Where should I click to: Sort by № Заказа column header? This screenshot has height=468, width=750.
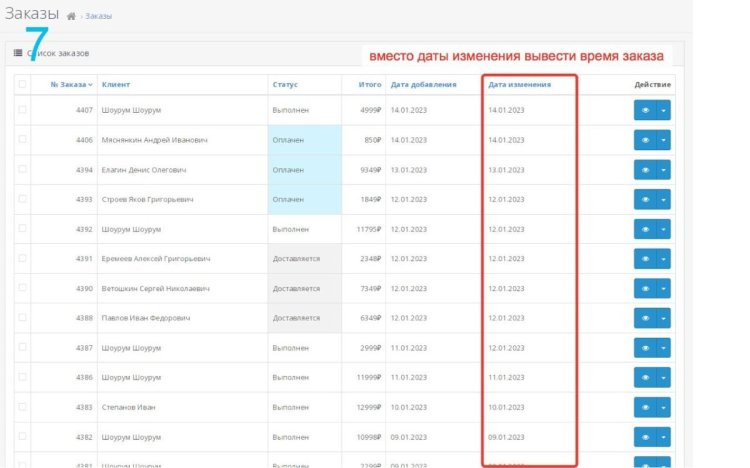71,85
